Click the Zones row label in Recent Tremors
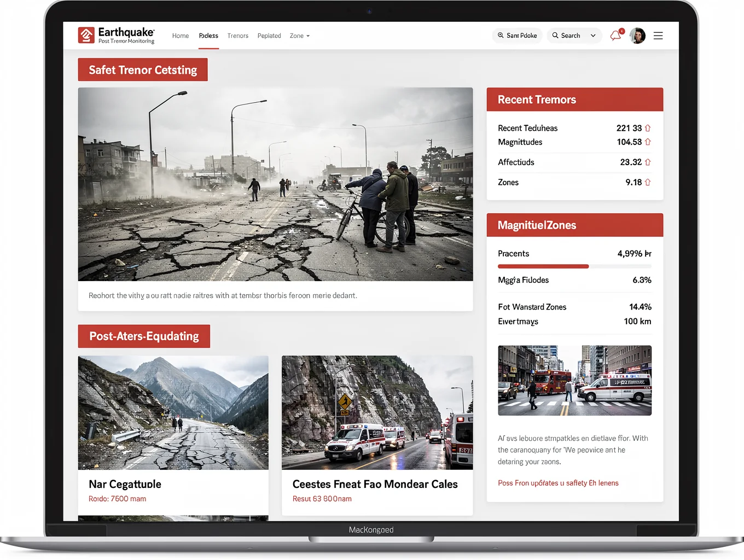Image resolution: width=744 pixels, height=560 pixels. point(508,183)
